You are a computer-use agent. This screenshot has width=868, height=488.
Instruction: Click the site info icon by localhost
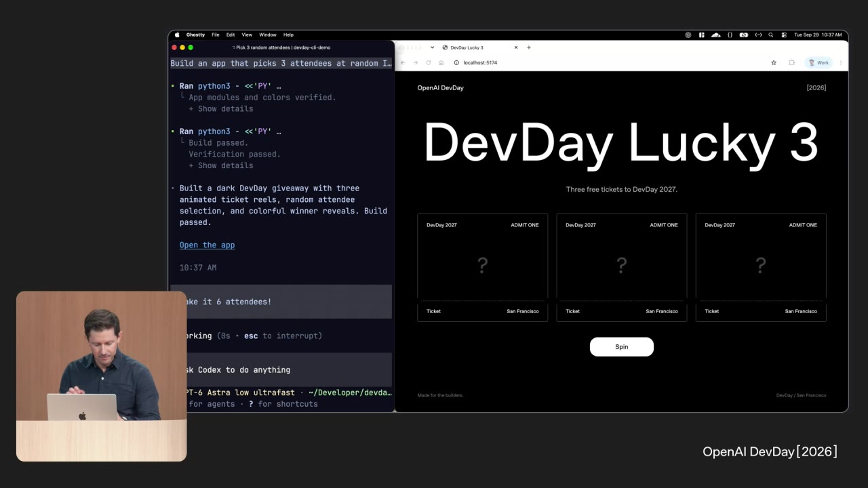click(456, 62)
